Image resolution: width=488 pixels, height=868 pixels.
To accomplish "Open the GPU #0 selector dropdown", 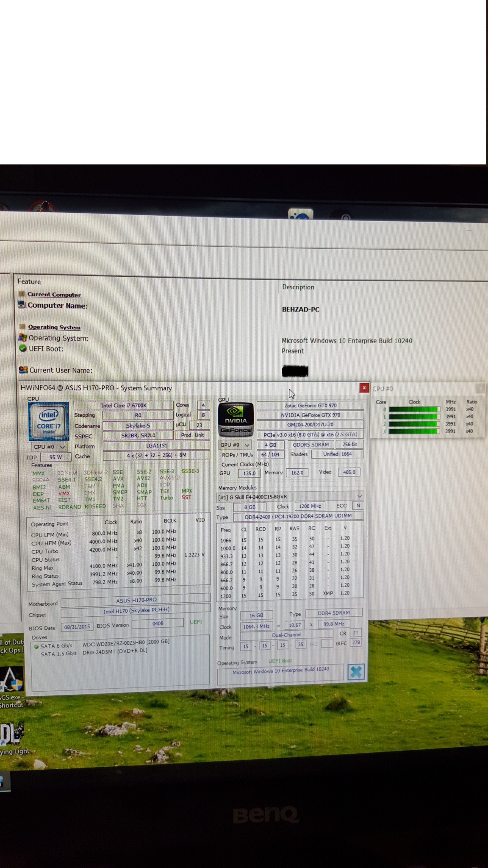I will (x=236, y=445).
